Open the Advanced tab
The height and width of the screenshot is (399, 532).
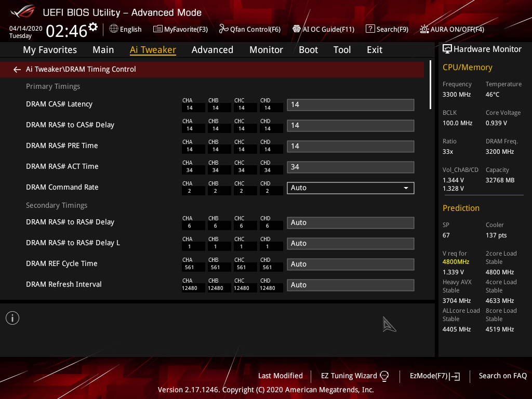[212, 50]
